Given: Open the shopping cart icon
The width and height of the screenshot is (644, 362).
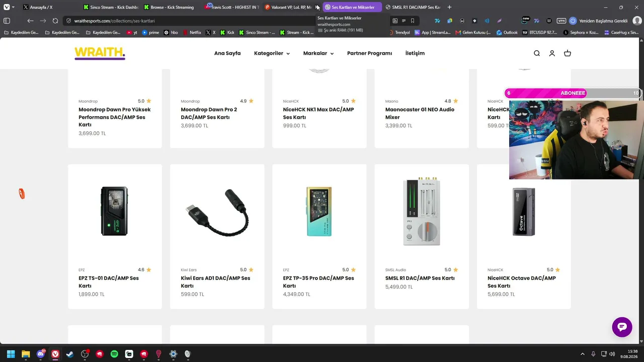Looking at the screenshot, I should [x=568, y=53].
